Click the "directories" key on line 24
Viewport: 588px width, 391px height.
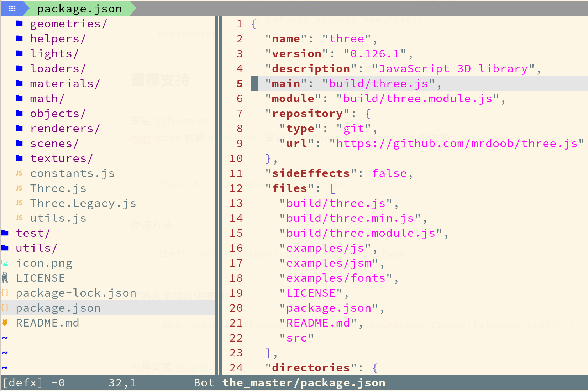pos(311,368)
